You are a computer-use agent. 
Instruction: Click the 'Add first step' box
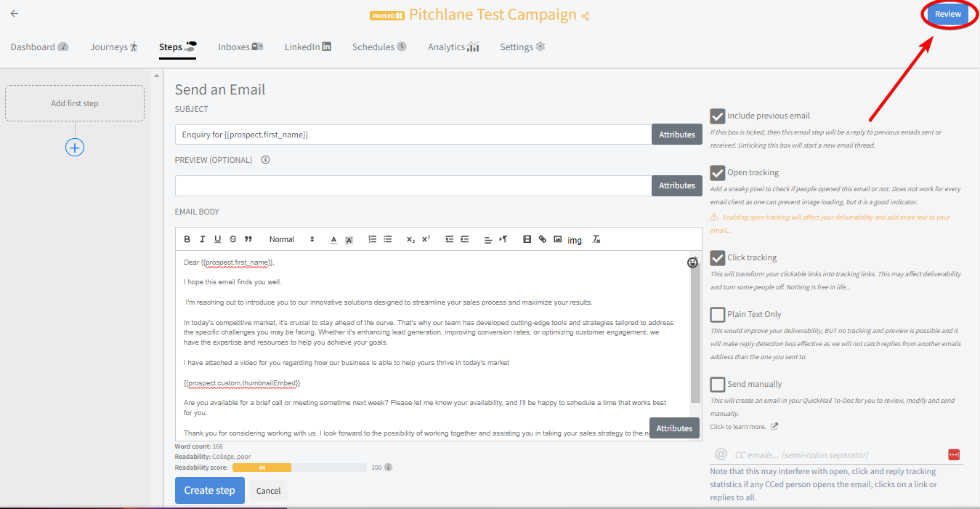(75, 103)
